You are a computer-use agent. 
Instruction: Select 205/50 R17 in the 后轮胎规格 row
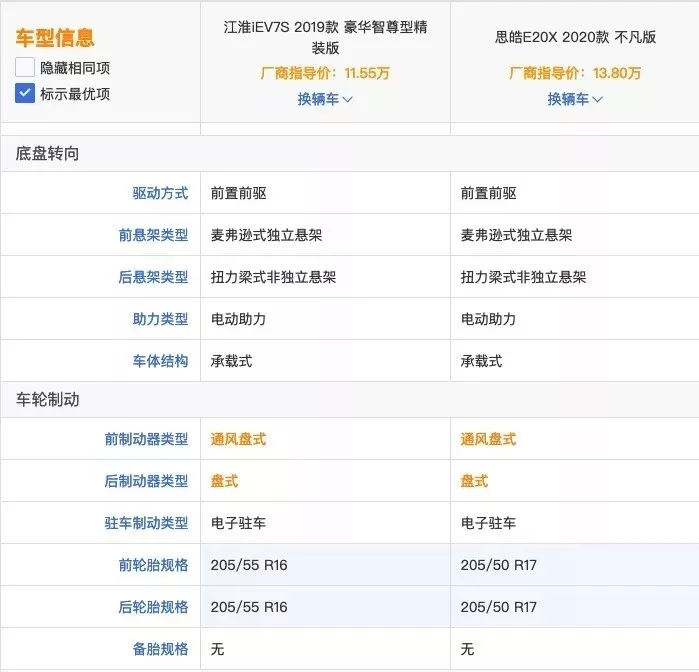coord(498,607)
